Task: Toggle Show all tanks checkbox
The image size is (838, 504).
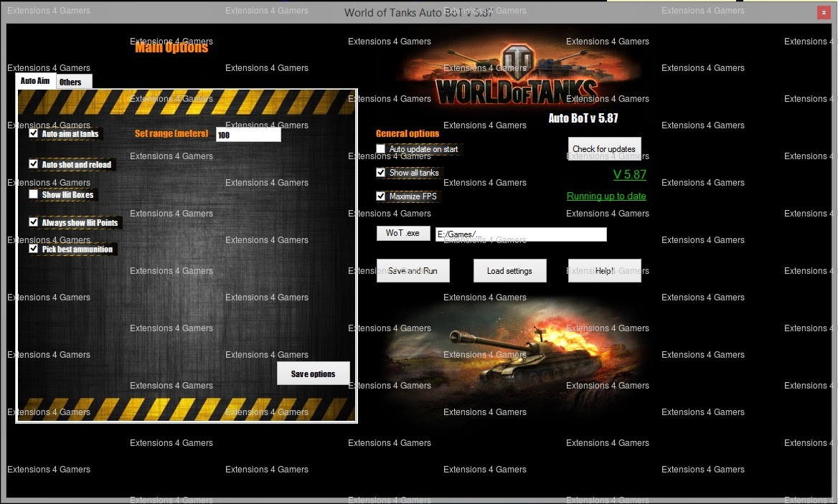Action: [380, 173]
